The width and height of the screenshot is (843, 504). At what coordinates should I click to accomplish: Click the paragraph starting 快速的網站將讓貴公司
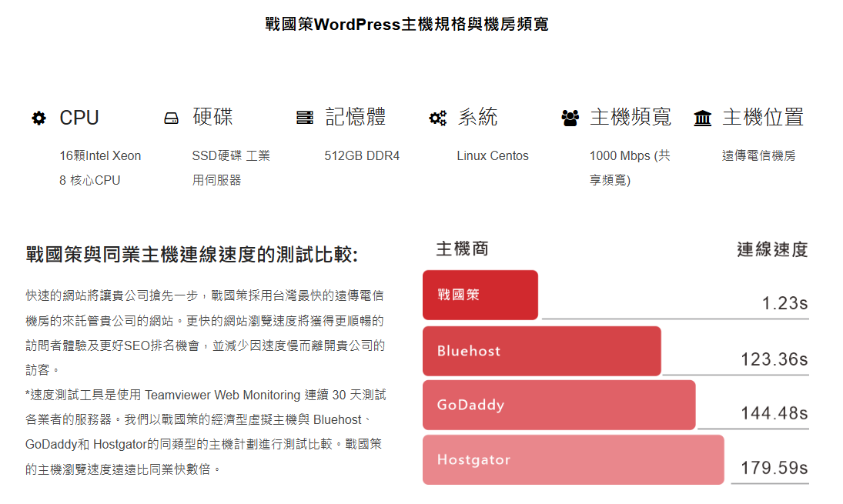pyautogui.click(x=206, y=332)
